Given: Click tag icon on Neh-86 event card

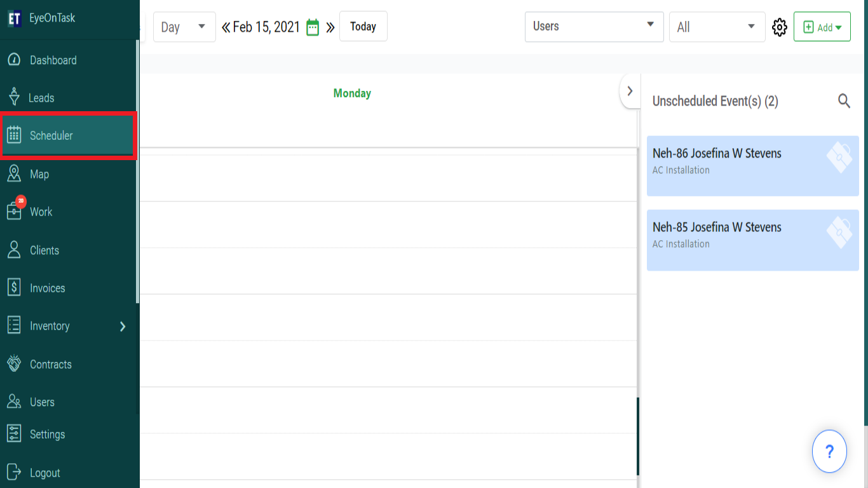Looking at the screenshot, I should [839, 157].
